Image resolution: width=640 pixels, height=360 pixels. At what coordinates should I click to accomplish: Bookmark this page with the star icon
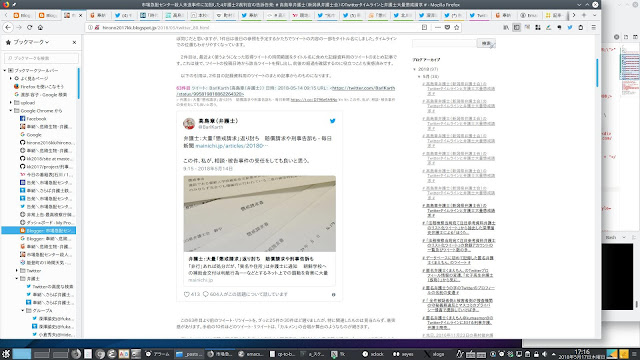[457, 27]
